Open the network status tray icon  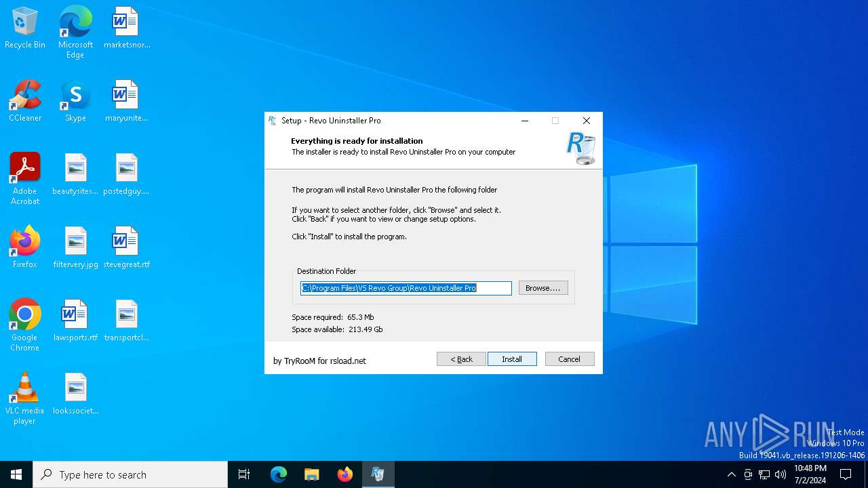click(x=764, y=474)
